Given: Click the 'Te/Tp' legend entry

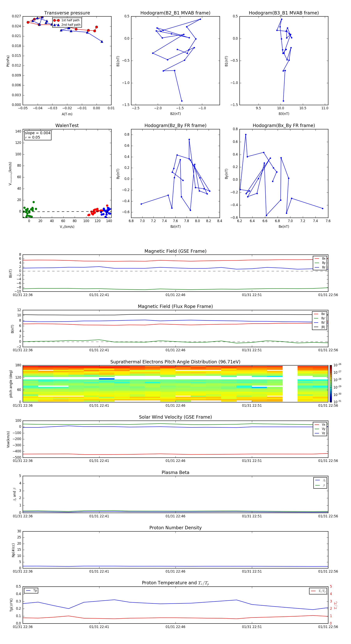Looking at the screenshot, I should [318, 591].
